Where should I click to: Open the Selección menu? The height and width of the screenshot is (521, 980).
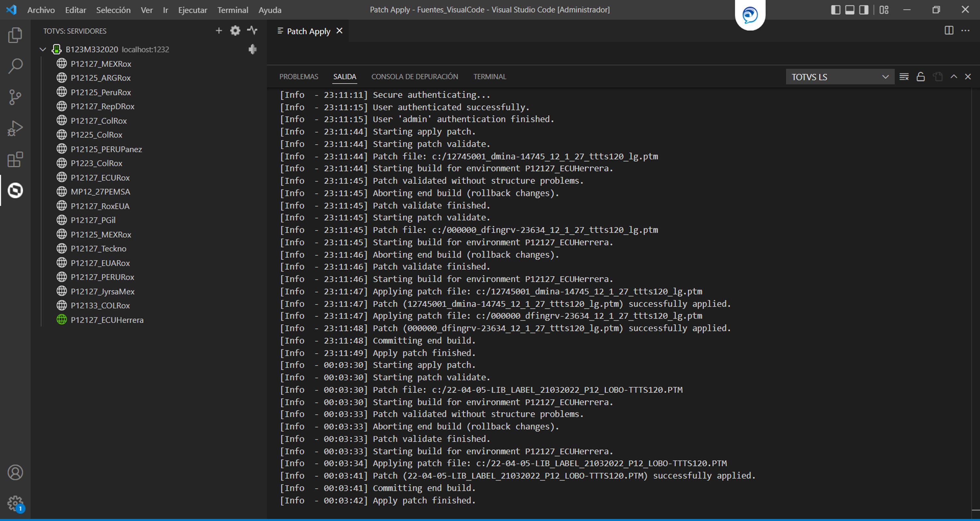[113, 10]
